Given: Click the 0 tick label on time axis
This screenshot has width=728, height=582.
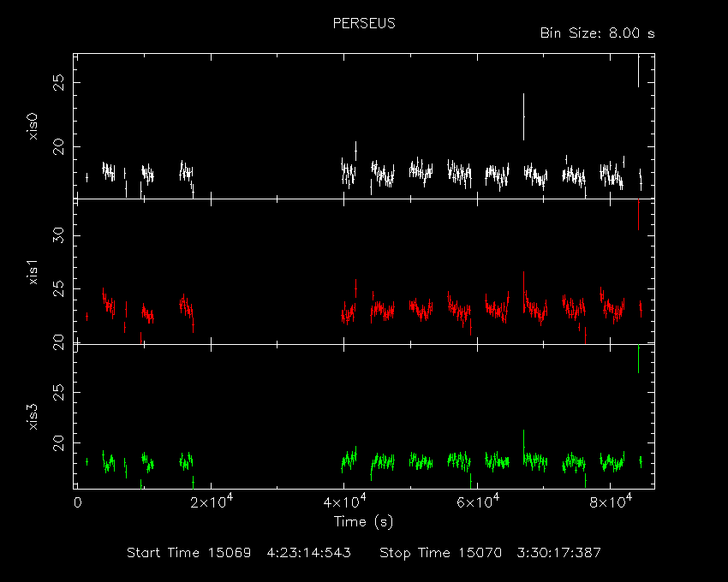Looking at the screenshot, I should coord(78,503).
